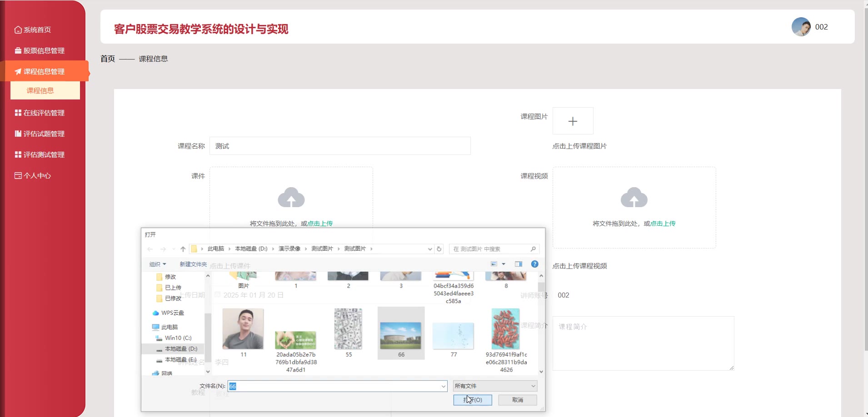Select the building image thumbnail named 66
Screen dimensions: 868x417
coord(401,333)
